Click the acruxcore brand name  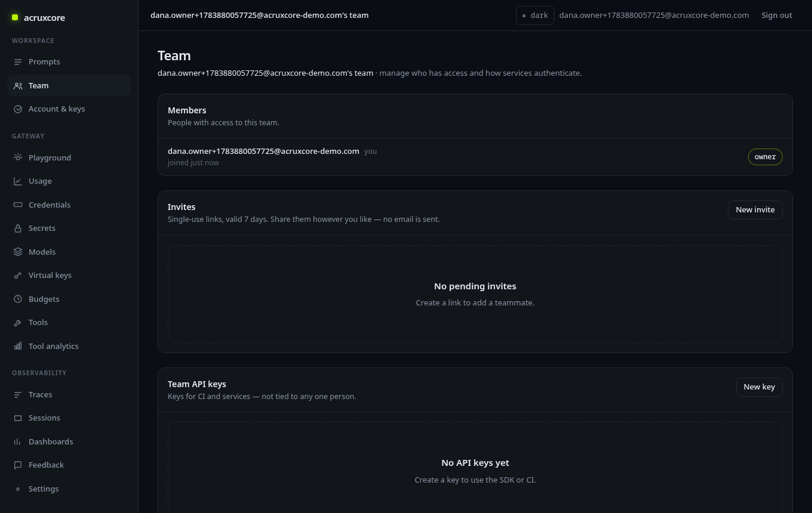pos(45,18)
